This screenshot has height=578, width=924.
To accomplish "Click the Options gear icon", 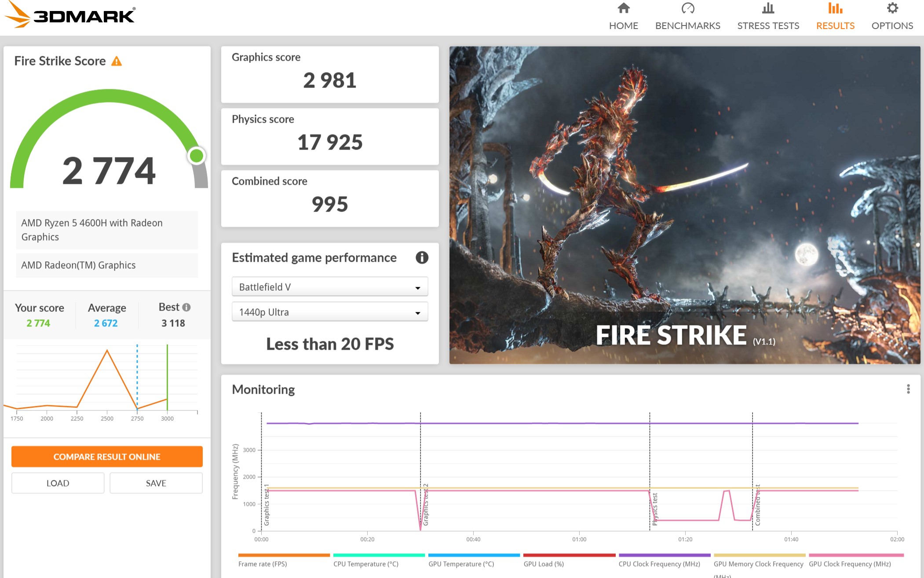I will 892,8.
